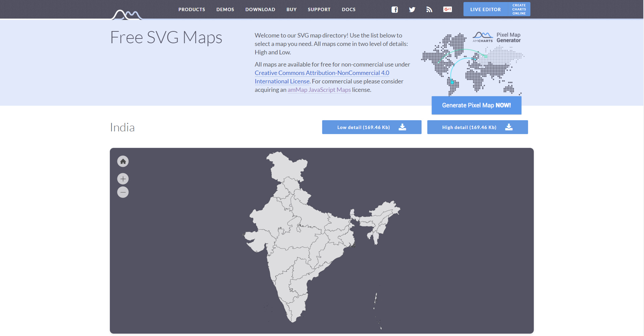This screenshot has width=644, height=336.
Task: Click the Google+ icon
Action: (447, 9)
